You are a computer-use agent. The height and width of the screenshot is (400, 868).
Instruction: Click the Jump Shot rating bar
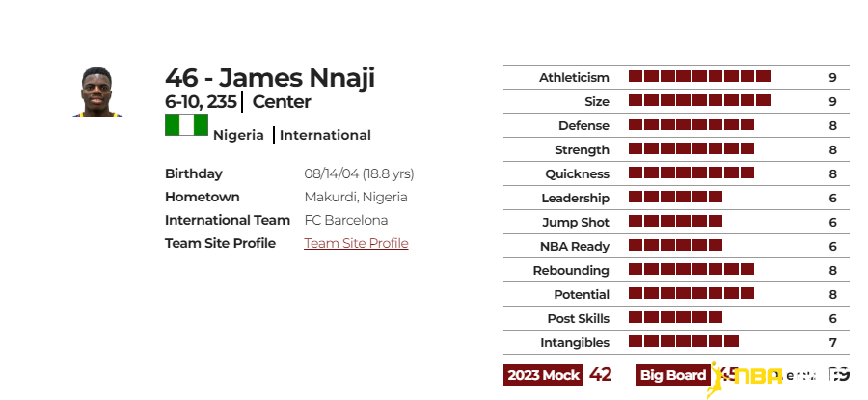[x=675, y=221]
